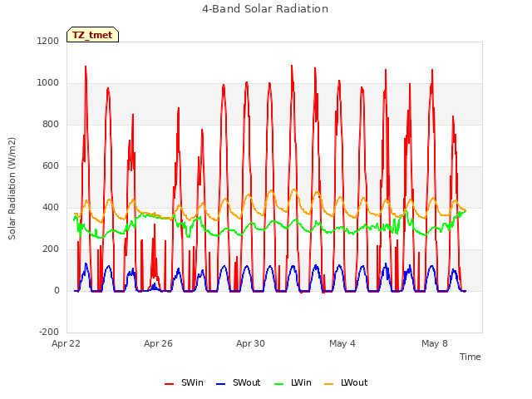This screenshot has height=399, width=532.
Task: Click the green LWin legend color marker
Action: pyautogui.click(x=278, y=384)
